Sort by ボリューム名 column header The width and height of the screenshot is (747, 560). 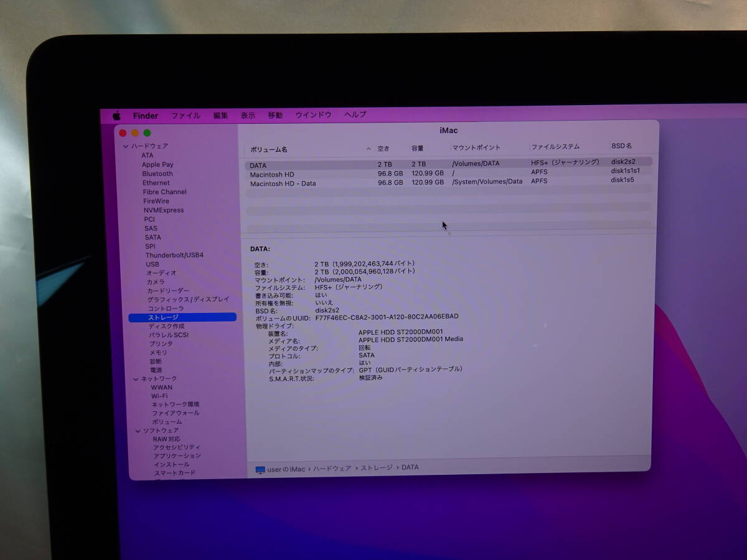(x=269, y=150)
